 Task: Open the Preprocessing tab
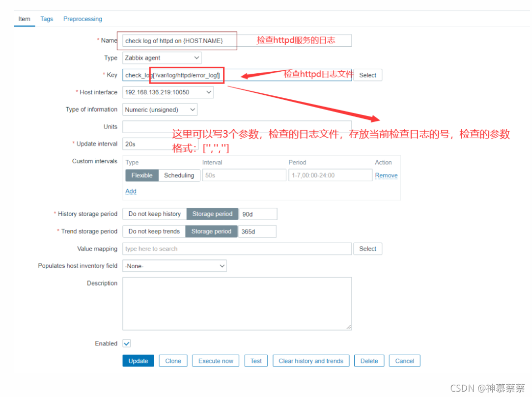click(x=83, y=19)
